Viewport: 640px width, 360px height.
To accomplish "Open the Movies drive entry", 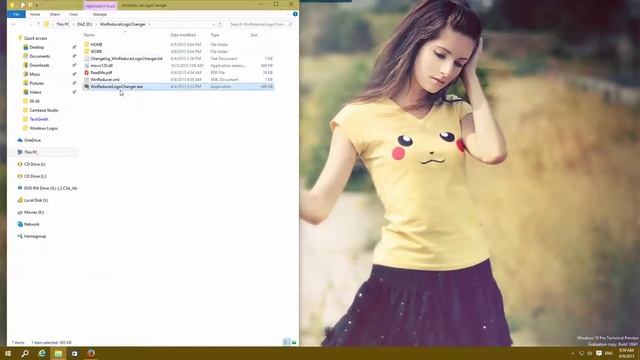I will 33,212.
